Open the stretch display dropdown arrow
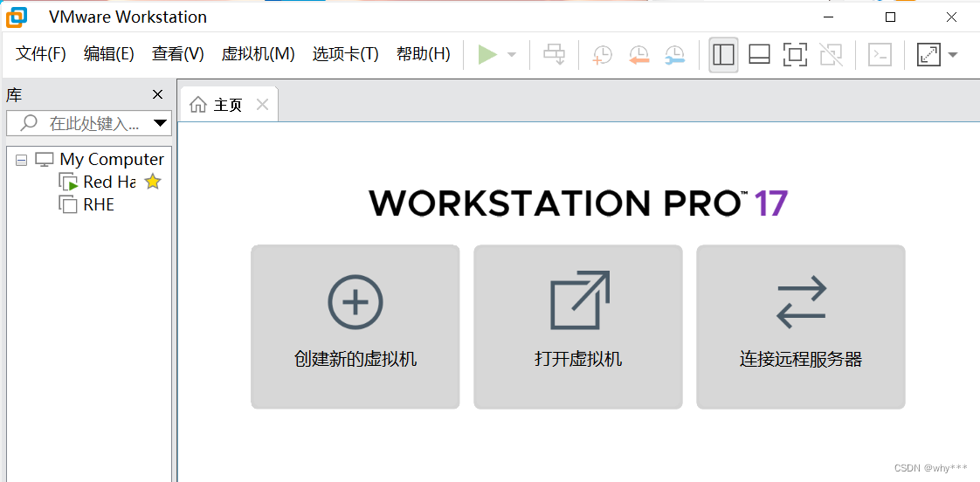Viewport: 980px width, 482px height. tap(953, 54)
